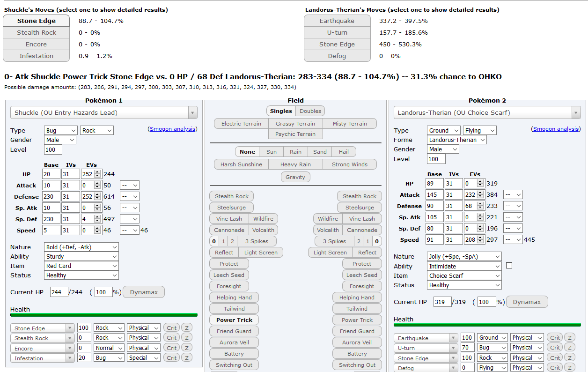The image size is (588, 372).
Task: Enable Electric Terrain
Action: tap(242, 124)
